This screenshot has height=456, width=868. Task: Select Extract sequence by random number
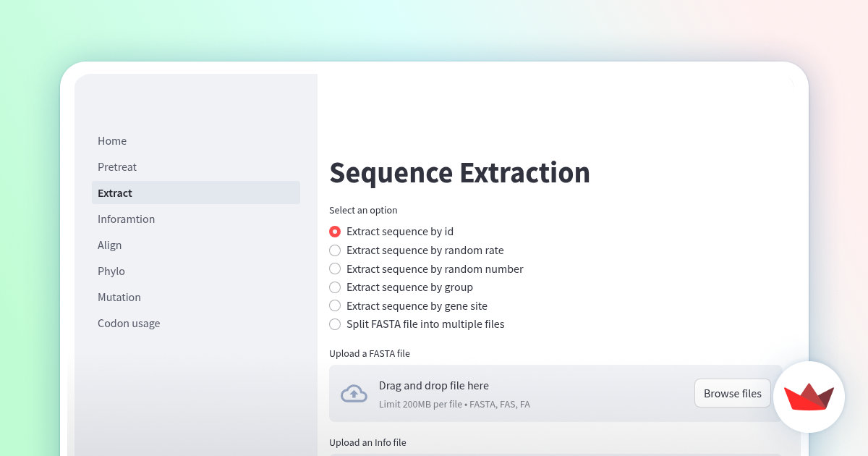pos(335,269)
